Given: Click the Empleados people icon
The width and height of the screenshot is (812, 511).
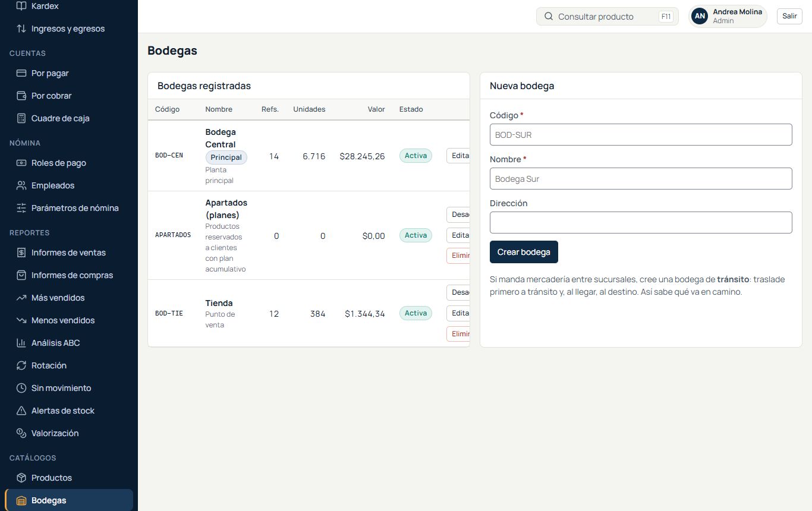Looking at the screenshot, I should tap(21, 185).
